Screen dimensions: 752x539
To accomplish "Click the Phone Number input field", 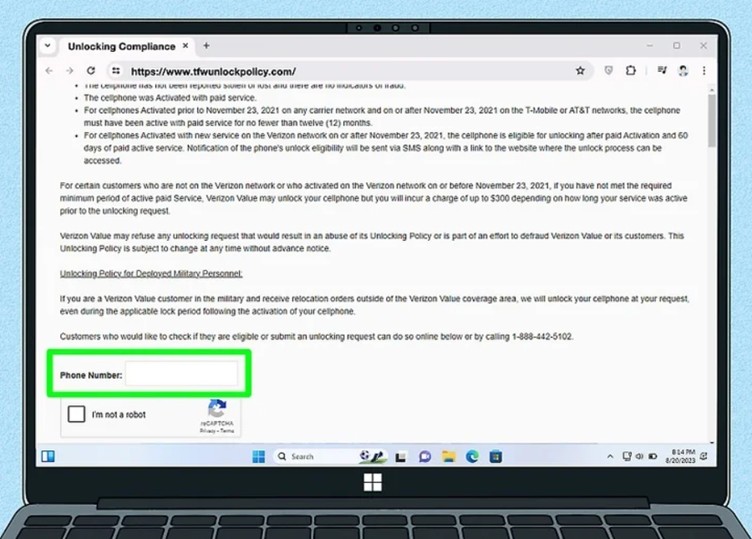I will pos(181,375).
